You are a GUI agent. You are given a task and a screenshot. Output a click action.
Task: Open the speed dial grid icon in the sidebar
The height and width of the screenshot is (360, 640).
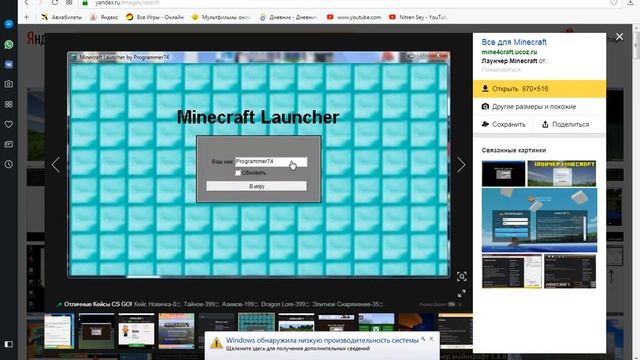click(9, 104)
